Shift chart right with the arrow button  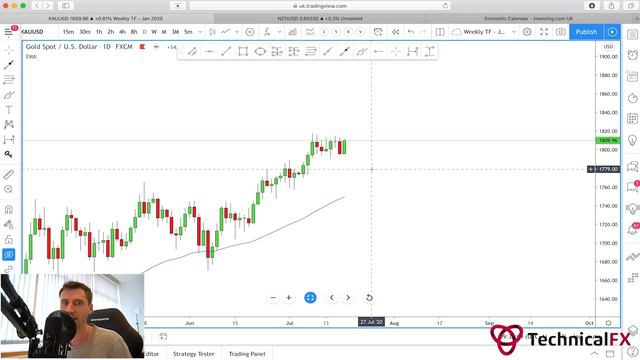click(348, 298)
